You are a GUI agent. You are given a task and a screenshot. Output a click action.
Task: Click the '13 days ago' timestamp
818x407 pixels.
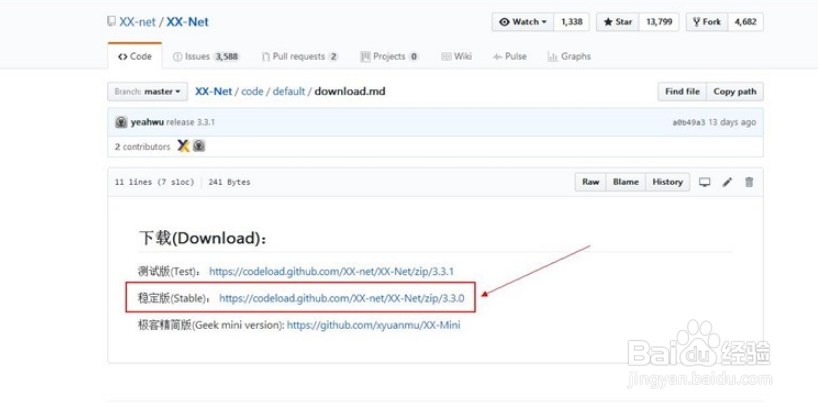click(x=732, y=123)
